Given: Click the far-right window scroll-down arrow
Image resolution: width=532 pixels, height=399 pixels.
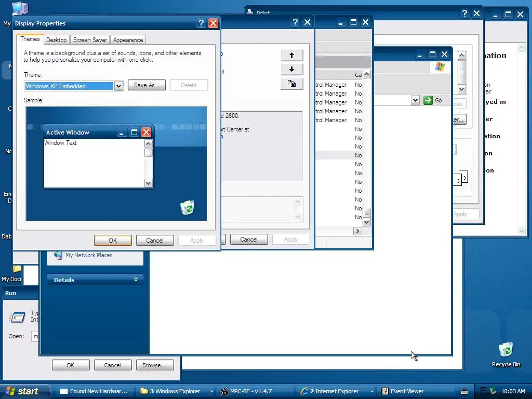Looking at the screenshot, I should (521, 231).
